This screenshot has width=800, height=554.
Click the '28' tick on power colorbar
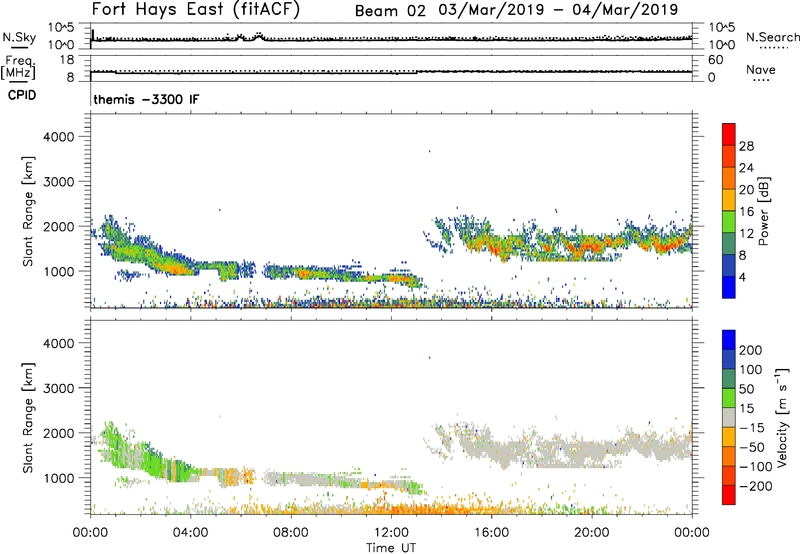(746, 146)
